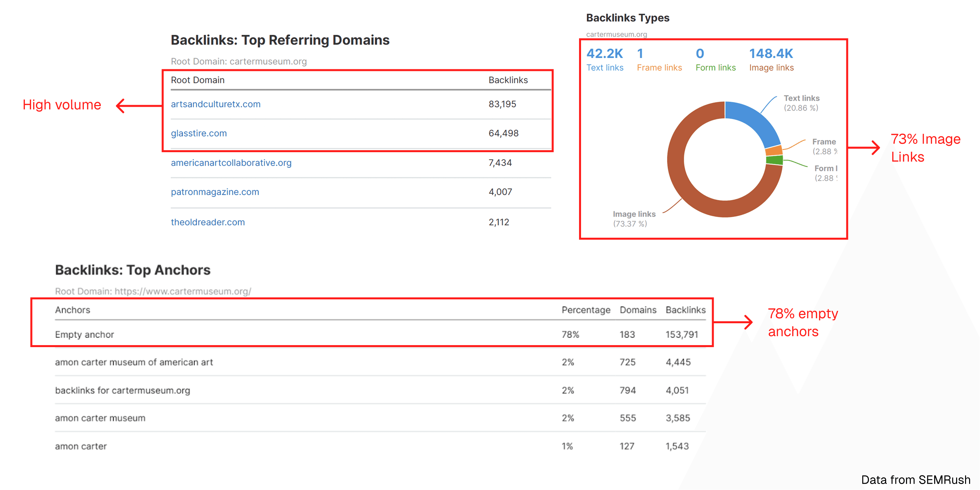Open the glasstire.com domain link
The width and height of the screenshot is (980, 490).
click(199, 133)
